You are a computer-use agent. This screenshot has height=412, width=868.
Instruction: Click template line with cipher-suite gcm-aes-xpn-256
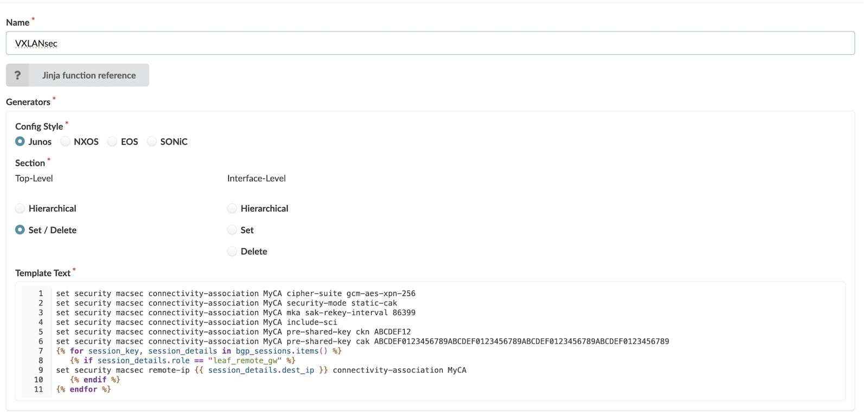click(x=235, y=294)
